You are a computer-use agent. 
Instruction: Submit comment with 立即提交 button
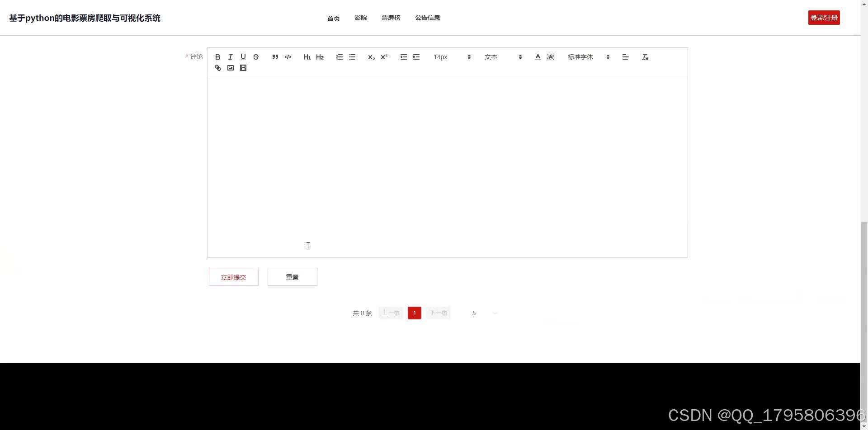(234, 277)
